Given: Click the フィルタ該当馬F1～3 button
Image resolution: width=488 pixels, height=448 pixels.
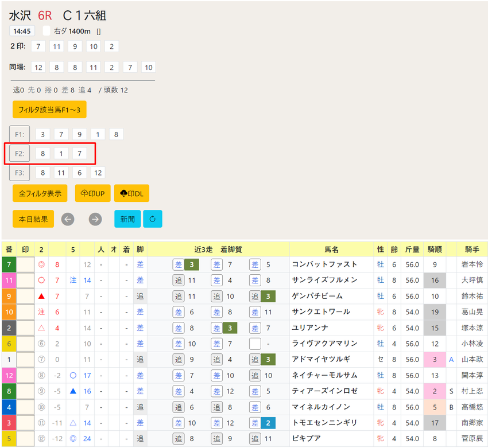Looking at the screenshot, I should [x=49, y=110].
